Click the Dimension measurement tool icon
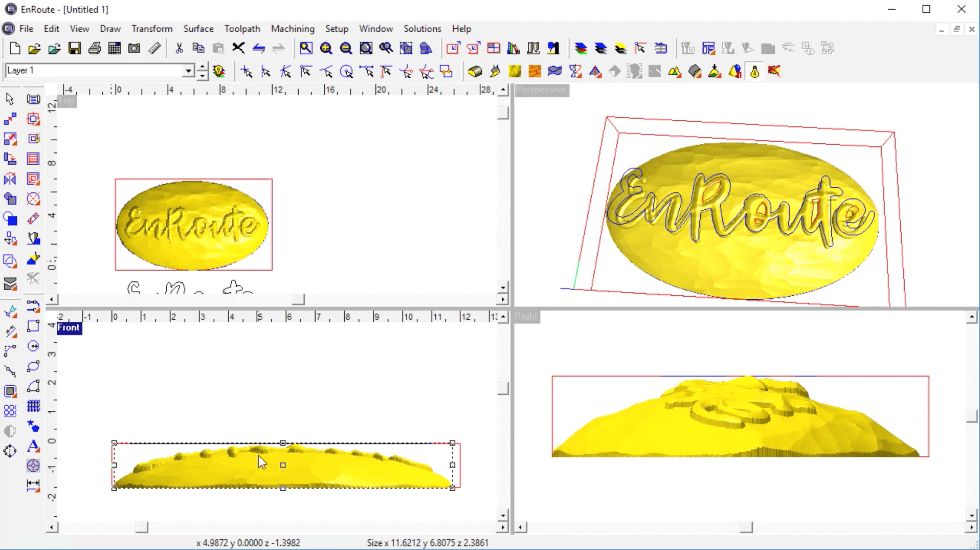Viewport: 980px width, 550px height. click(33, 486)
